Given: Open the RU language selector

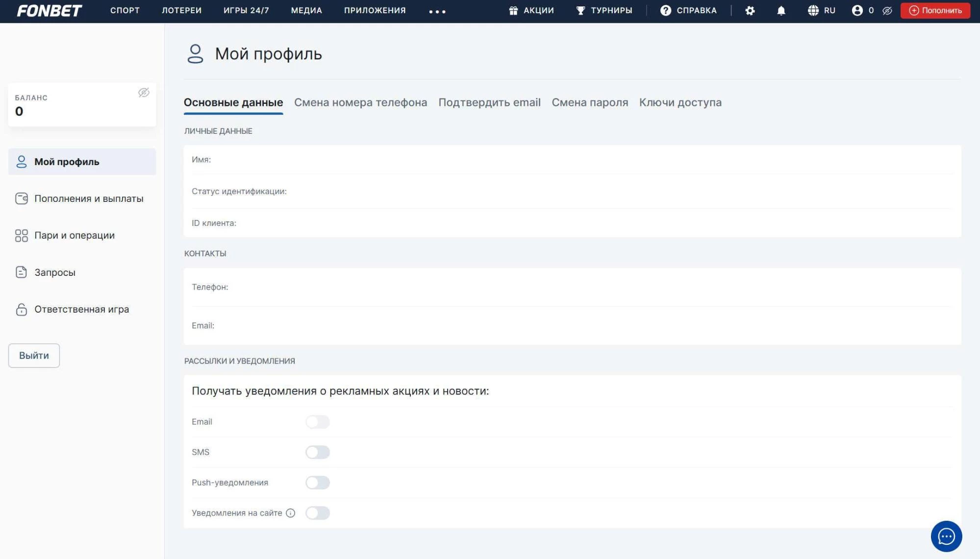Looking at the screenshot, I should tap(822, 10).
